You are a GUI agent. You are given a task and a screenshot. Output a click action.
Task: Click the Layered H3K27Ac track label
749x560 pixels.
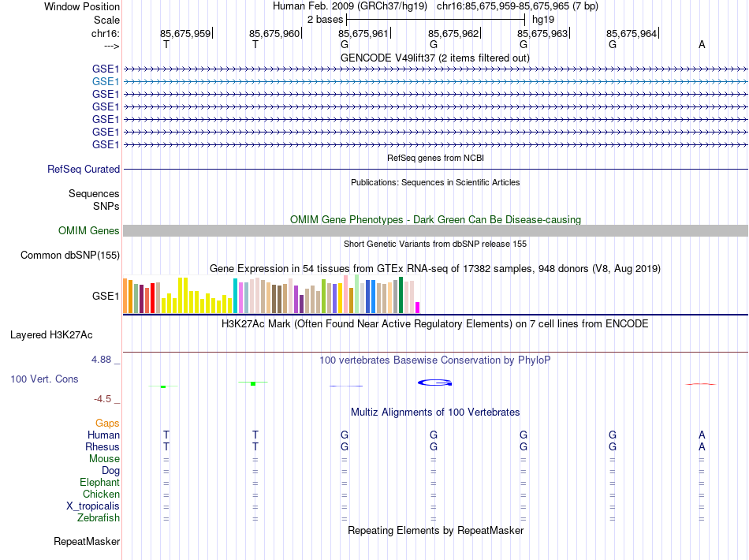click(x=51, y=335)
